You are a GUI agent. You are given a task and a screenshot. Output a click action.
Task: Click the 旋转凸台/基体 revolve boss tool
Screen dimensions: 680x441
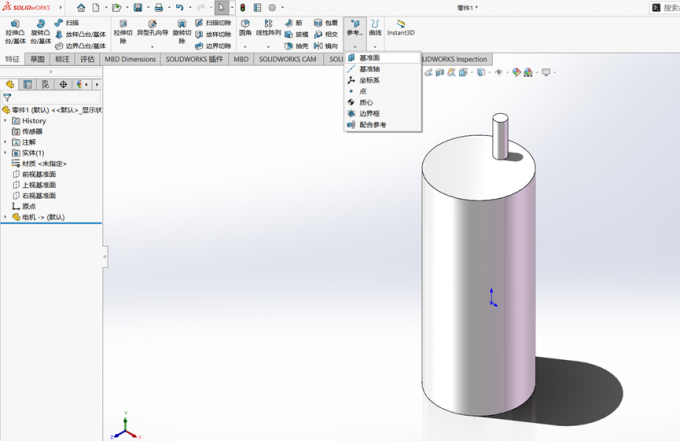coord(41,32)
